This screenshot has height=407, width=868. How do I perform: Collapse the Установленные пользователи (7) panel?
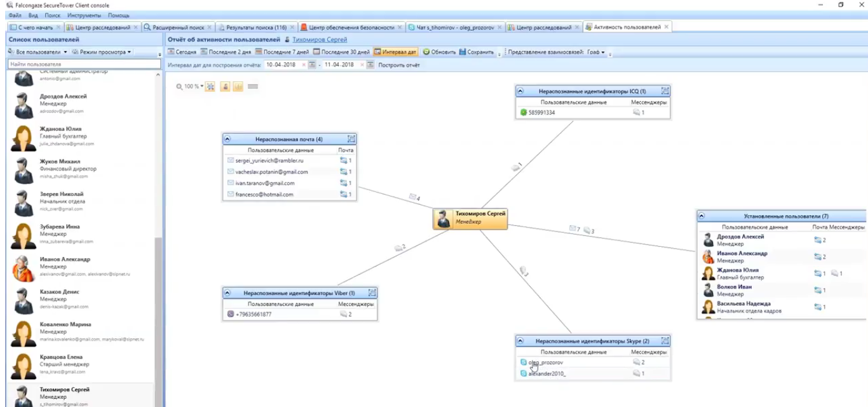click(702, 216)
